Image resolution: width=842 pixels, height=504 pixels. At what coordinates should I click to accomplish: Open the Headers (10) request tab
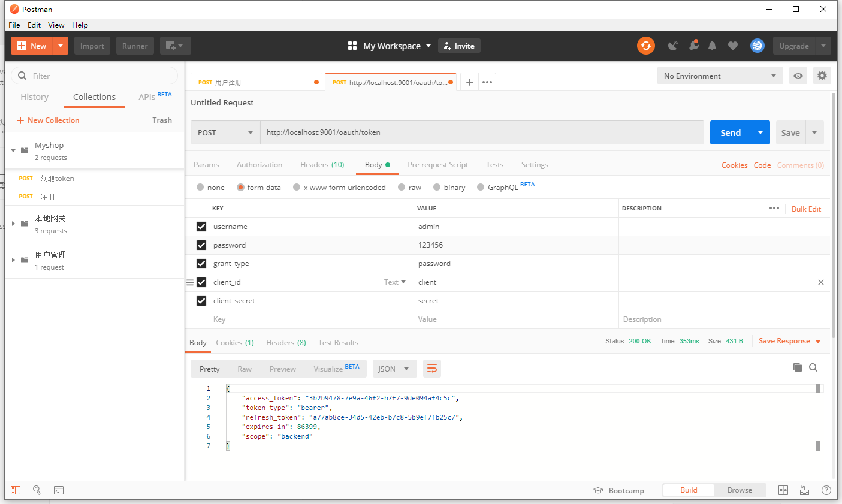point(322,165)
